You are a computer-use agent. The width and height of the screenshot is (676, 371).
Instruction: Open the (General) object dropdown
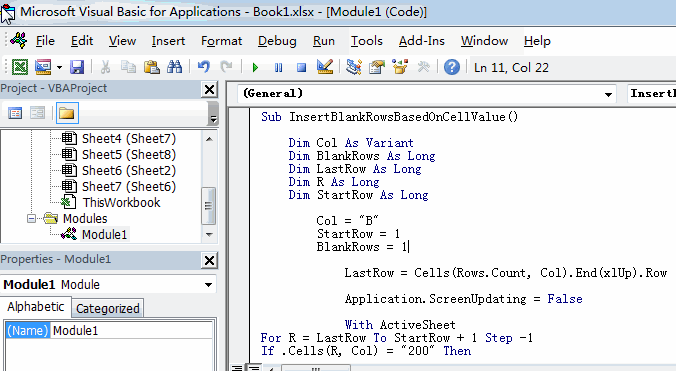coord(608,94)
